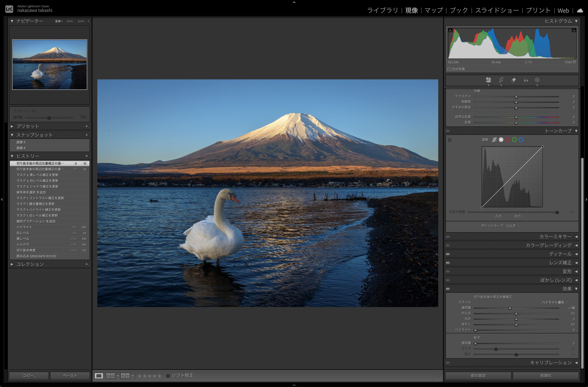Click the tone curve target adjustment tool
The image size is (588, 387).
(x=450, y=140)
